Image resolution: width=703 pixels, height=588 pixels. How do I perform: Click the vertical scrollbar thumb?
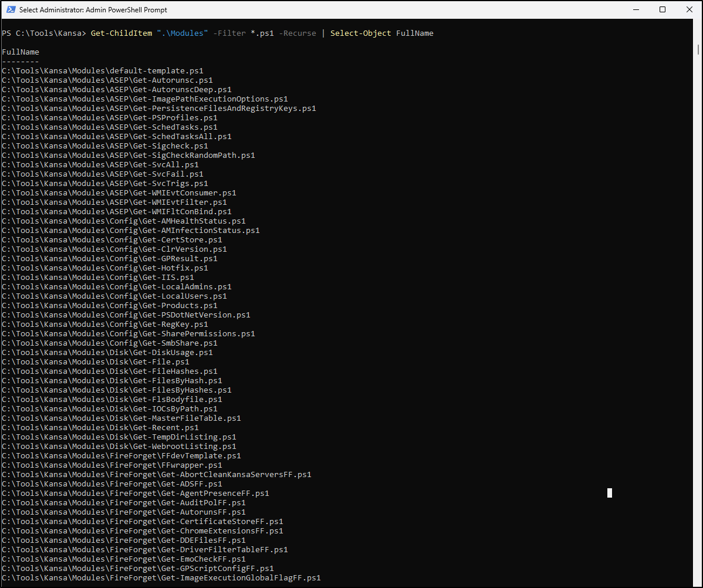tap(698, 49)
